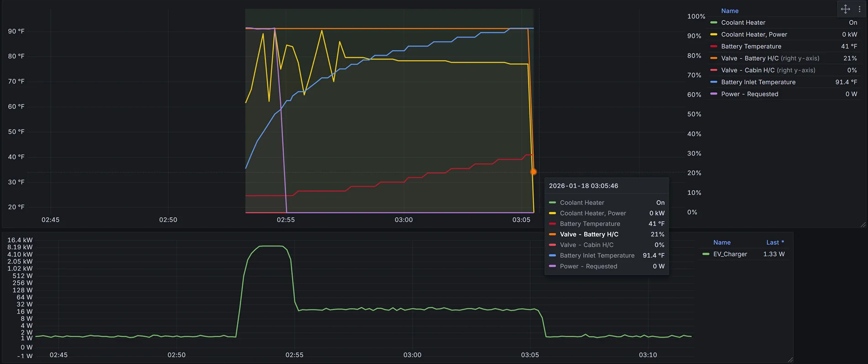Click yellow swatch beside Coolant Heater, Power legend
The width and height of the screenshot is (868, 364).
click(x=714, y=34)
